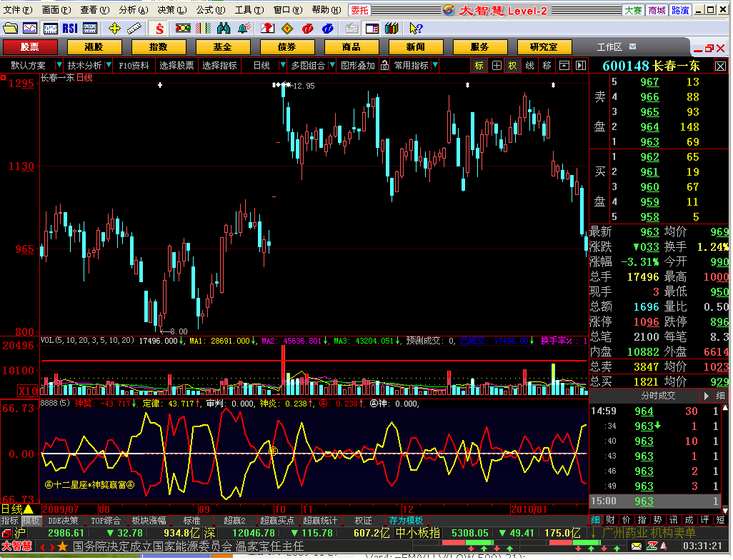Screen dimensions: 733x560
Task: Open the traffic light signal icon
Action: click(x=183, y=29)
